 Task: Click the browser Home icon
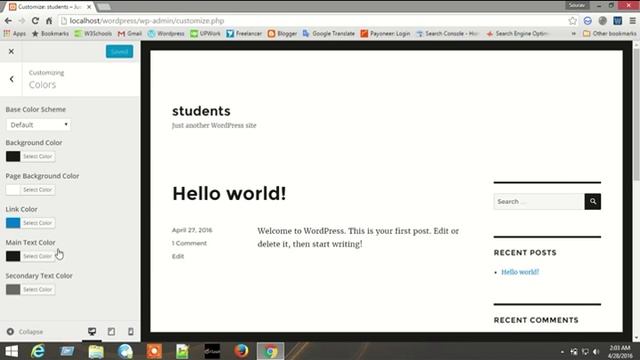click(x=49, y=21)
